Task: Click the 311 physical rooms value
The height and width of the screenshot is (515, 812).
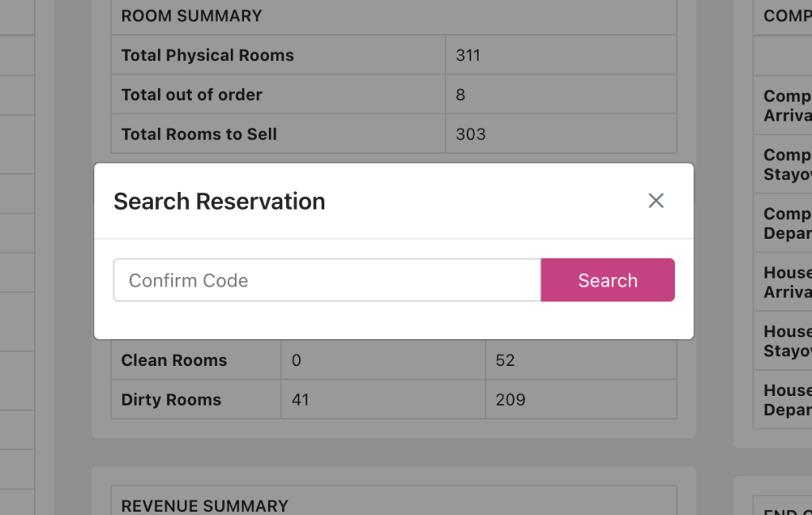Action: (468, 56)
